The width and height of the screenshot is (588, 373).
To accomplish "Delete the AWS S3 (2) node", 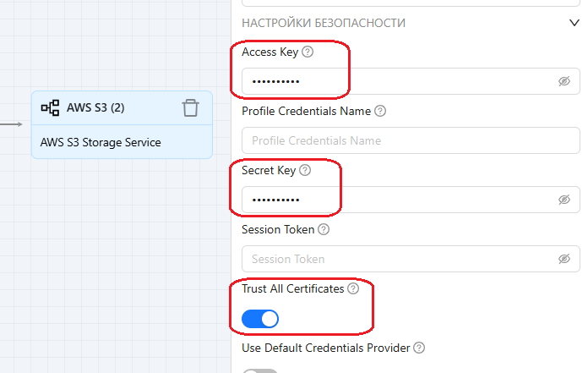I will [x=191, y=107].
